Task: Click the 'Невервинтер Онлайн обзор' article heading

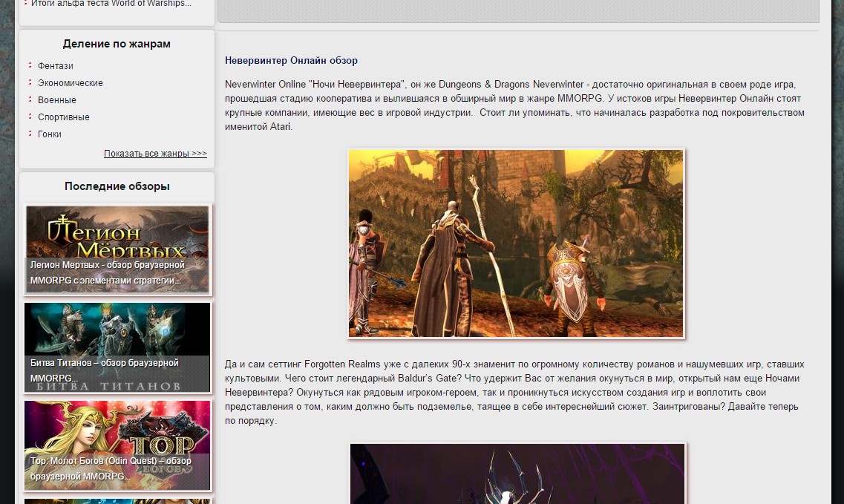Action: 291,60
